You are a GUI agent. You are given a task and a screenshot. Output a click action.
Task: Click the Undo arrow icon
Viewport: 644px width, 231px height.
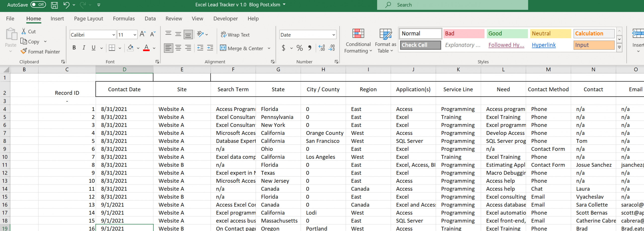point(66,5)
